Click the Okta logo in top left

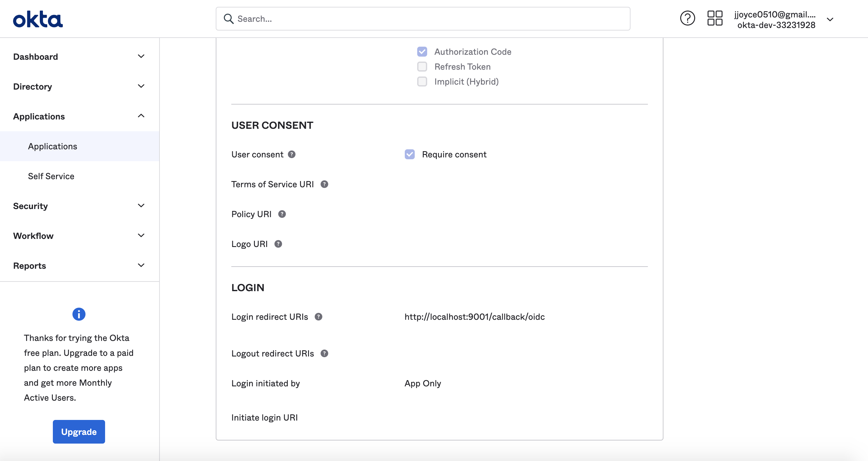point(38,18)
